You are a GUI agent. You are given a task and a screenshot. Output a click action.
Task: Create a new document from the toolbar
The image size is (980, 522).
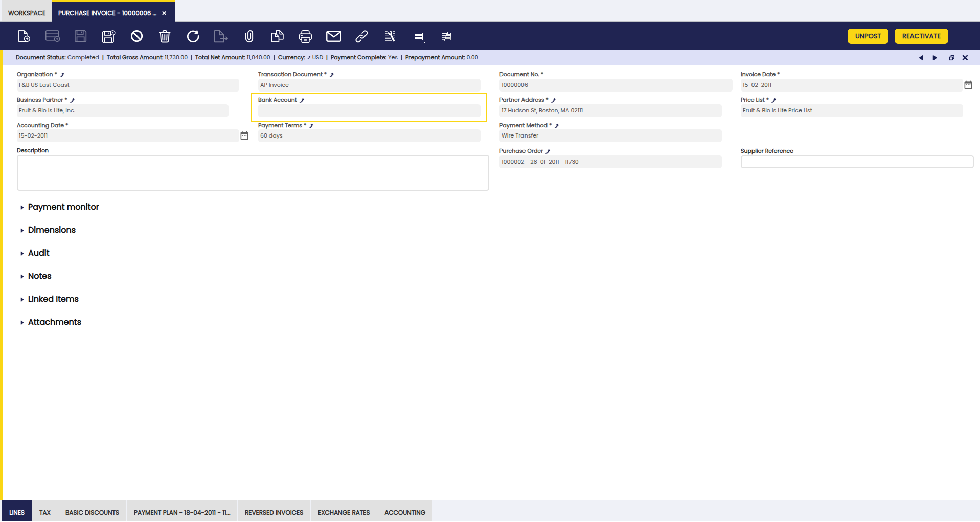(24, 36)
